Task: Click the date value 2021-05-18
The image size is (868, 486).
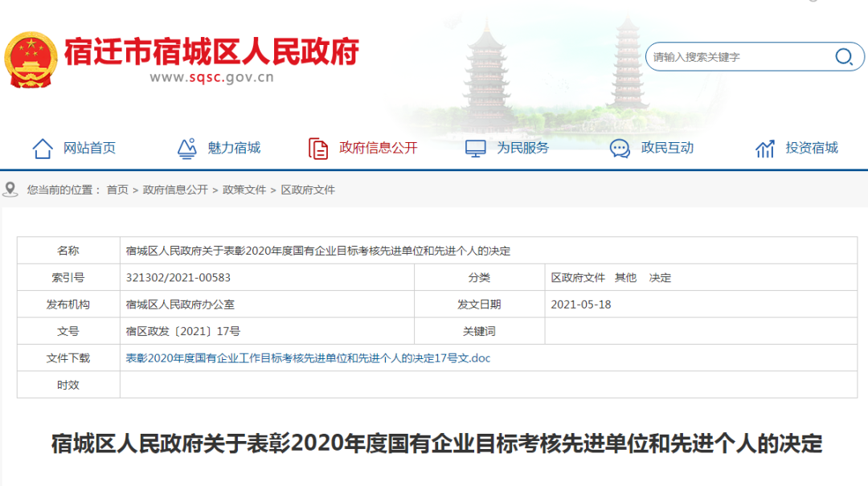Action: [x=581, y=304]
